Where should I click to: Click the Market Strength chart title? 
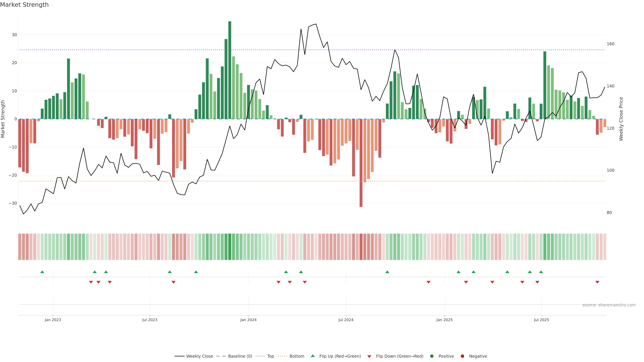tap(24, 5)
